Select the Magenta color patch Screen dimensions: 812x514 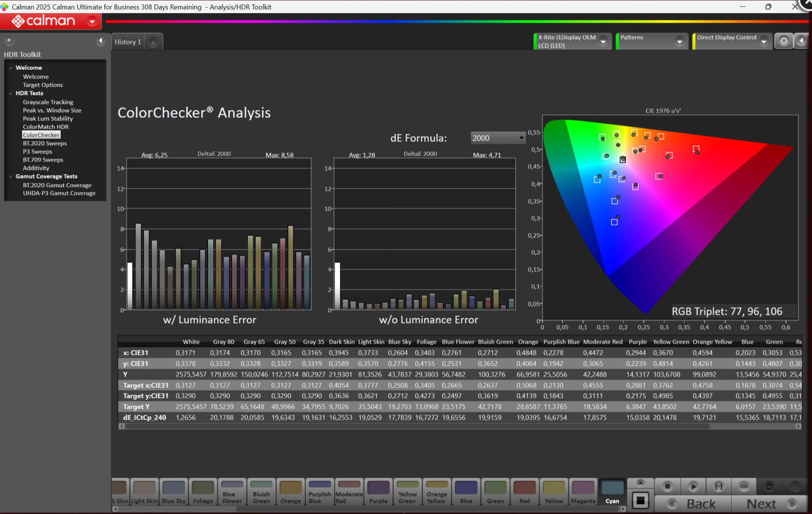583,492
